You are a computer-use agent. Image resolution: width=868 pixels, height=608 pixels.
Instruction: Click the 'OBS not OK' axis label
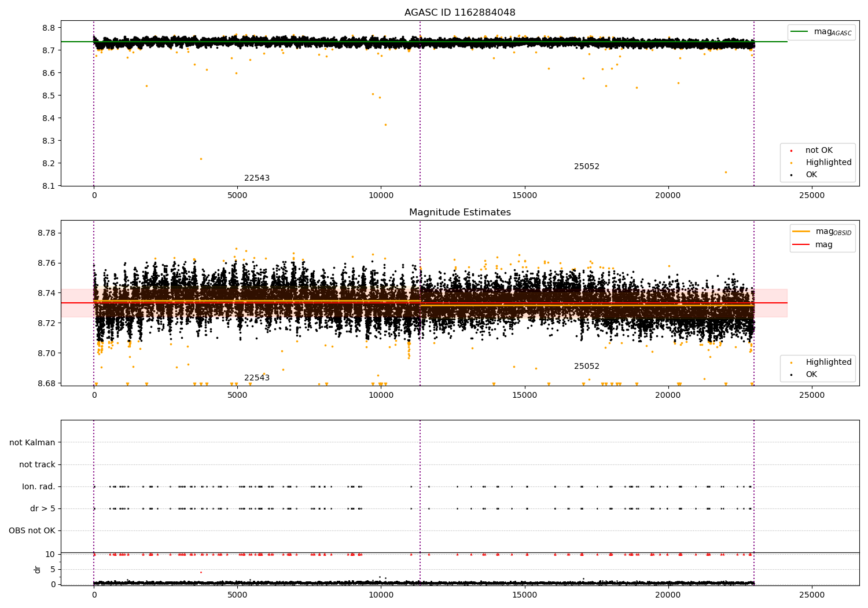pyautogui.click(x=32, y=531)
